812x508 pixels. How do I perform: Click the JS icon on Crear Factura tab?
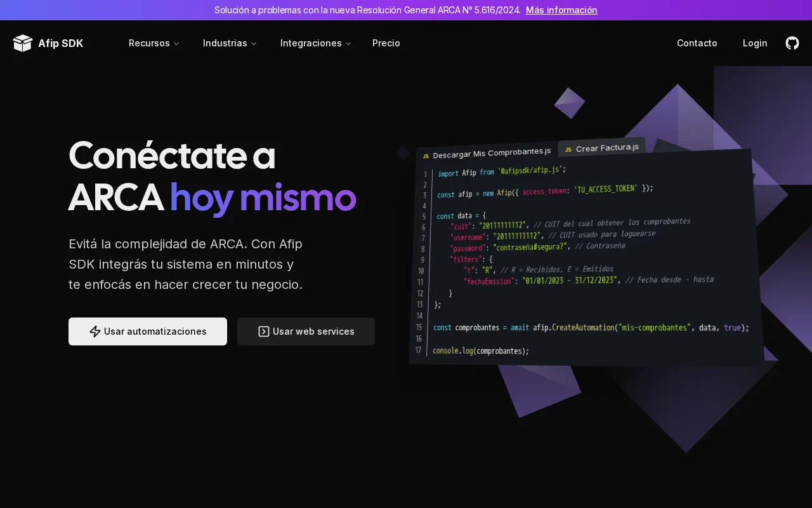[x=568, y=150]
